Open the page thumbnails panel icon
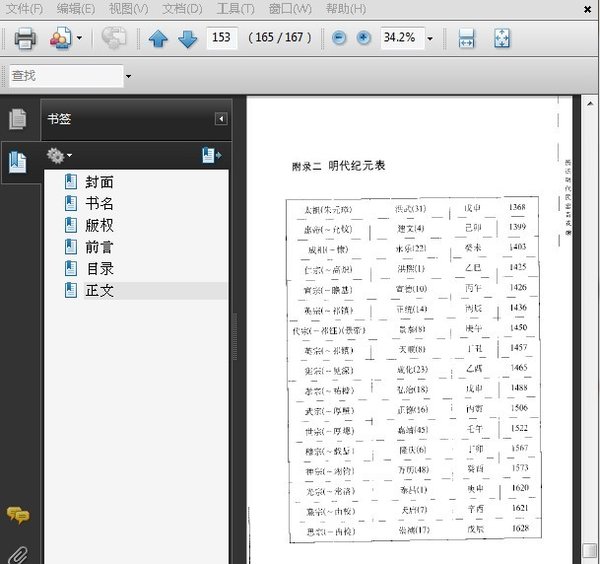600x564 pixels. tap(18, 119)
